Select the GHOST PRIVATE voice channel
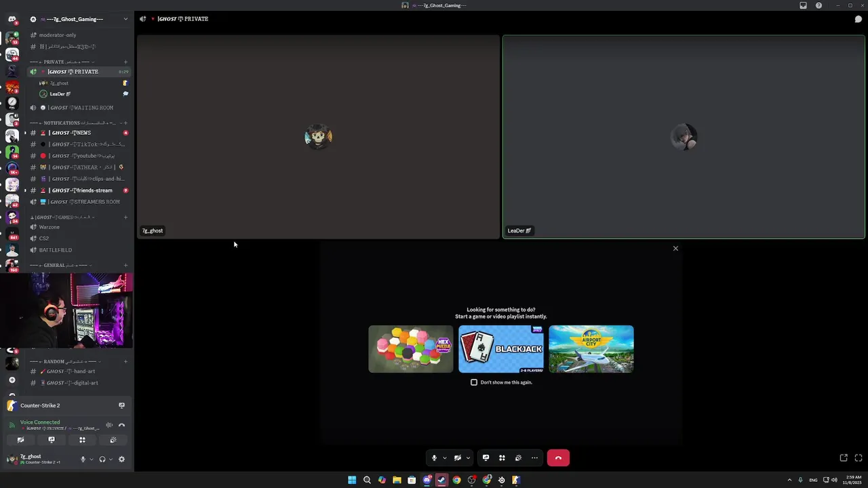 coord(79,72)
